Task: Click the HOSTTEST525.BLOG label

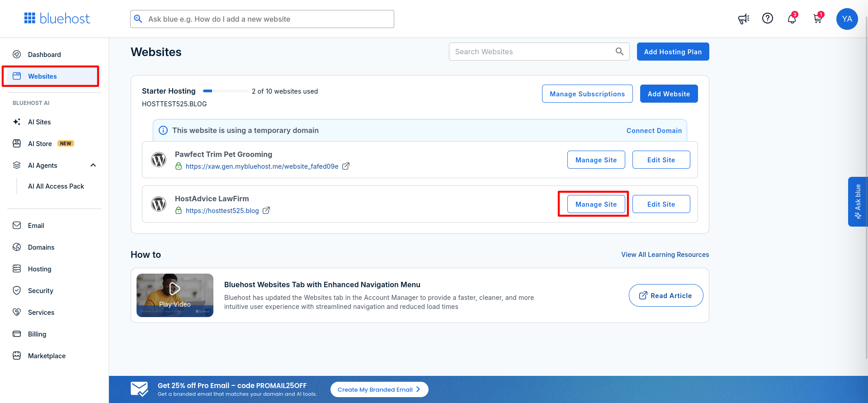Action: click(x=174, y=104)
